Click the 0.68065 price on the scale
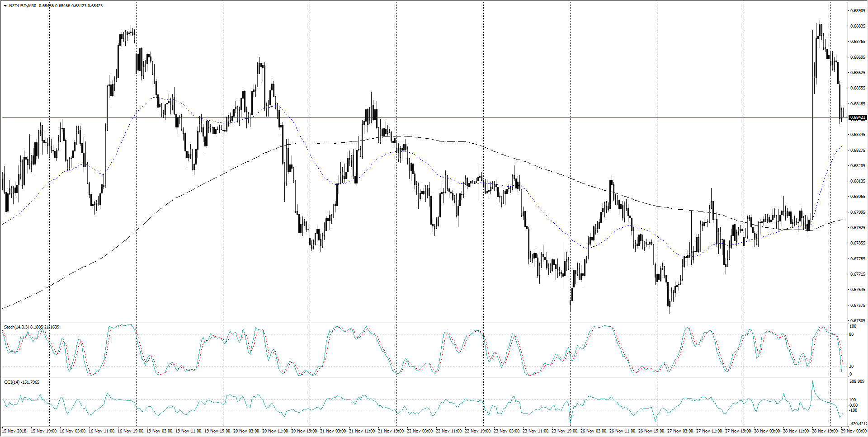The width and height of the screenshot is (868, 437). [858, 197]
